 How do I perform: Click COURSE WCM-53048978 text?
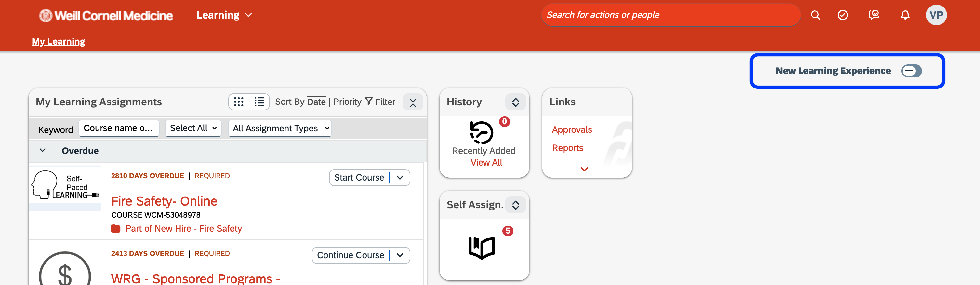click(x=156, y=215)
